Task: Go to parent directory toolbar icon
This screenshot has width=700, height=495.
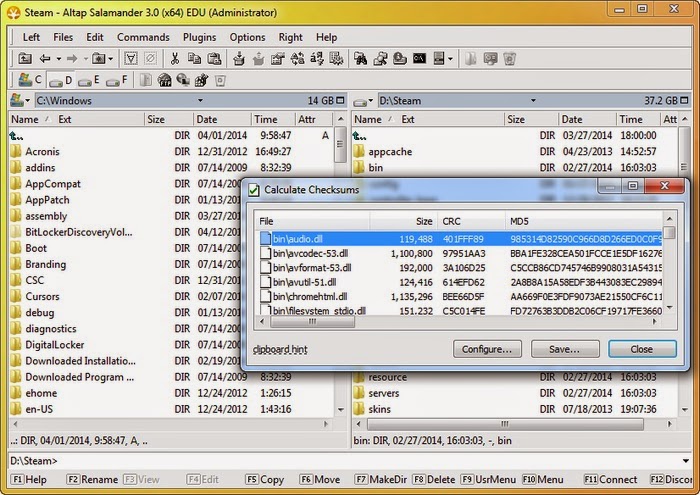Action: point(25,58)
